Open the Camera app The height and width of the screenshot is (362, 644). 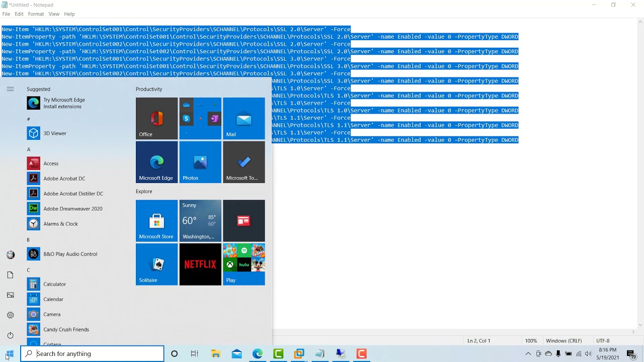[x=75, y=314]
